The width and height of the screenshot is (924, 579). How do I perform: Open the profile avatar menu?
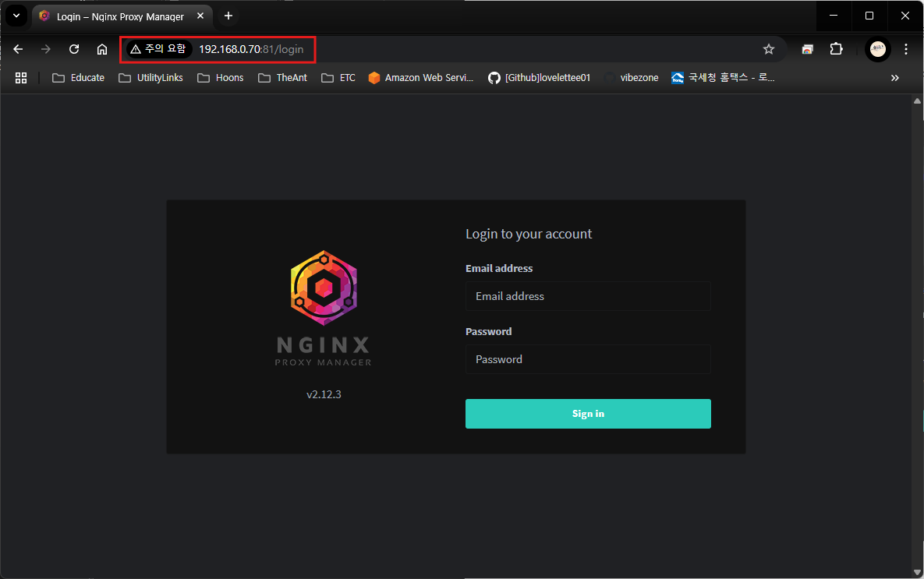pyautogui.click(x=877, y=49)
